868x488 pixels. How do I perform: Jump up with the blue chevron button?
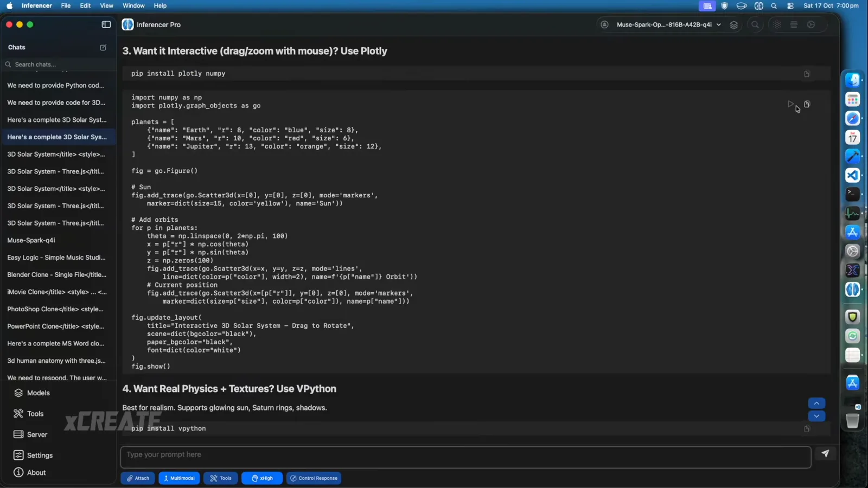click(816, 403)
